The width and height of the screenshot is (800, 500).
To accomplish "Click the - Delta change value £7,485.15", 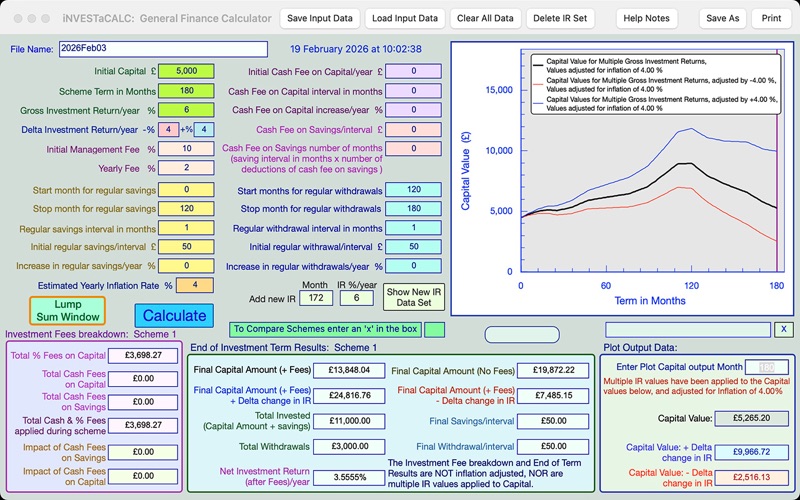I will (553, 395).
